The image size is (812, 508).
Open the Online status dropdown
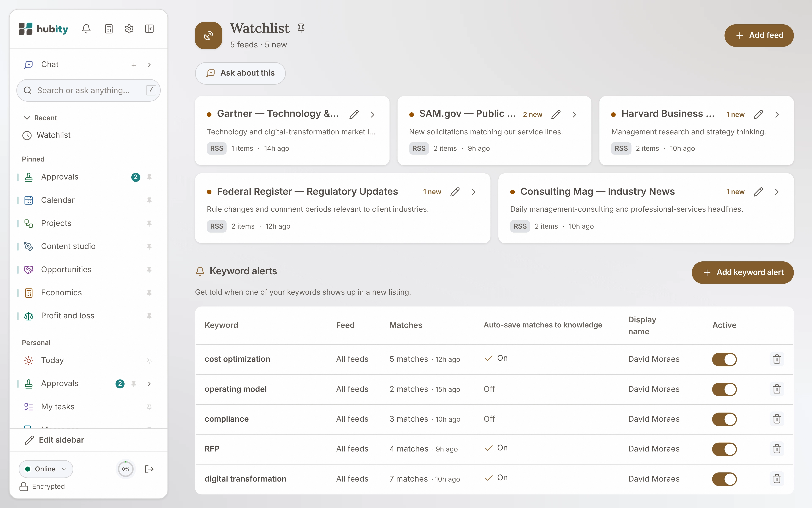46,469
